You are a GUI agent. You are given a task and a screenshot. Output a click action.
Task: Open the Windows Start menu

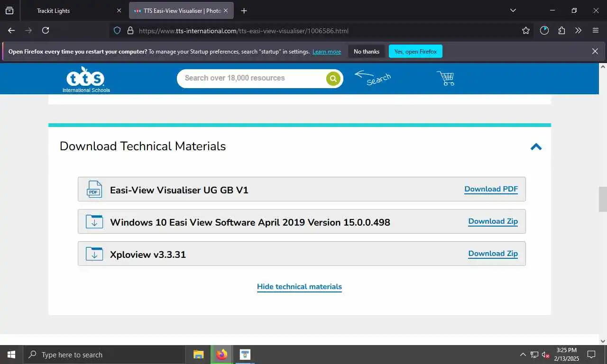point(11,355)
